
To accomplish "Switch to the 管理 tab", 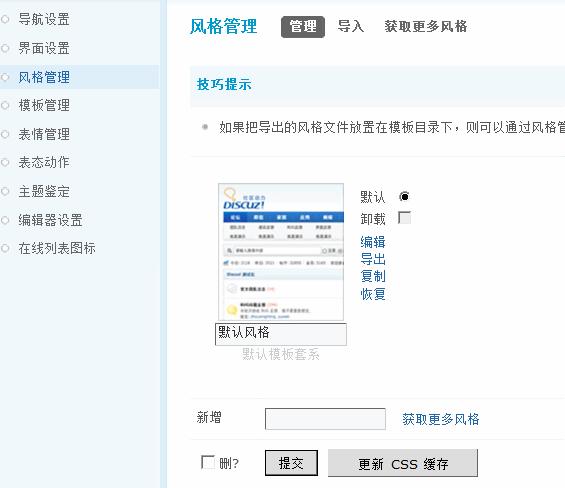I will point(303,27).
